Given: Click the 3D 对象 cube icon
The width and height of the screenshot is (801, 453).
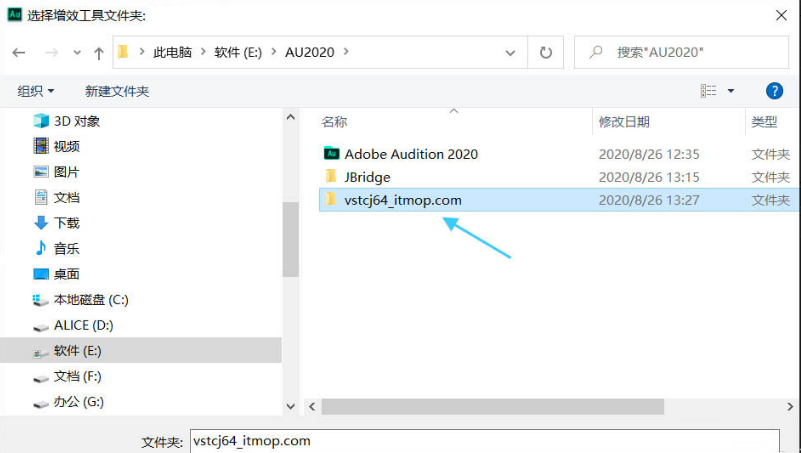Looking at the screenshot, I should pos(41,121).
